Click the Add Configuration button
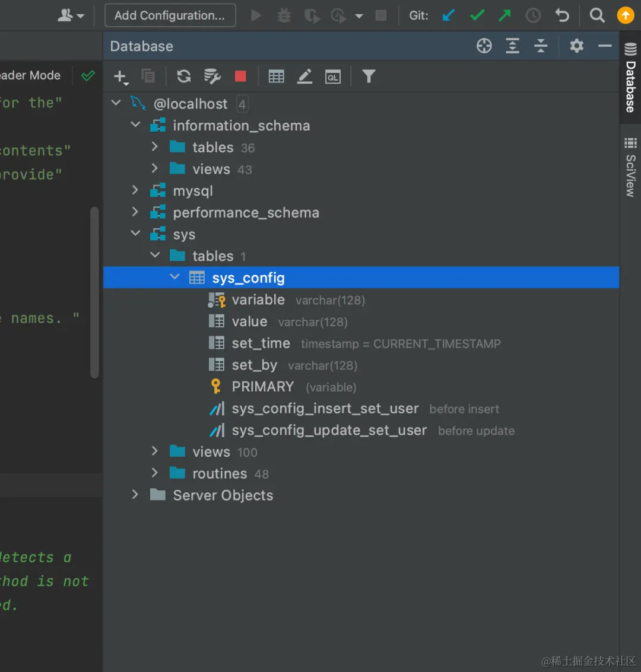This screenshot has height=672, width=641. click(170, 15)
